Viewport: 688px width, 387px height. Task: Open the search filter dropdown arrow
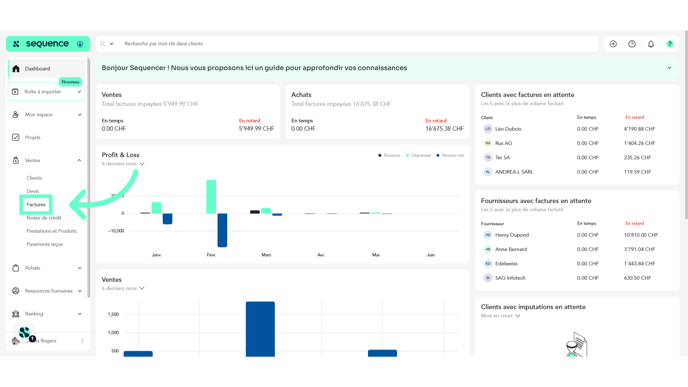(111, 44)
